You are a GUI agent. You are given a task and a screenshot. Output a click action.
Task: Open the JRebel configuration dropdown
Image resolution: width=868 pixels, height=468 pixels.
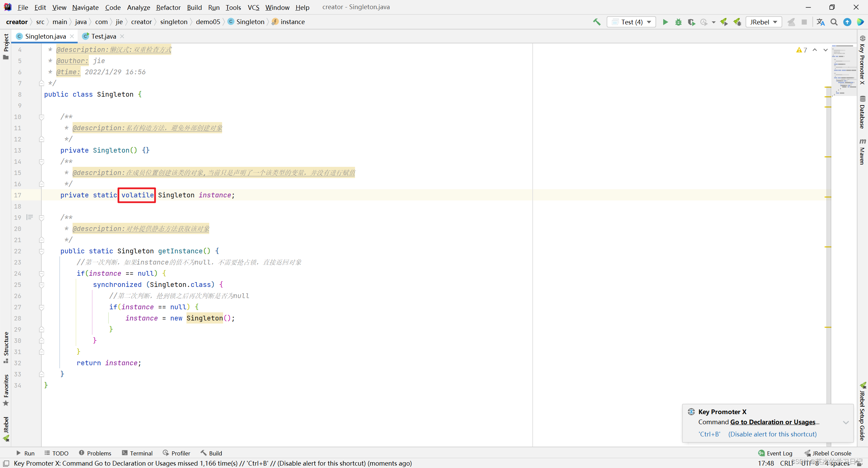coord(764,22)
